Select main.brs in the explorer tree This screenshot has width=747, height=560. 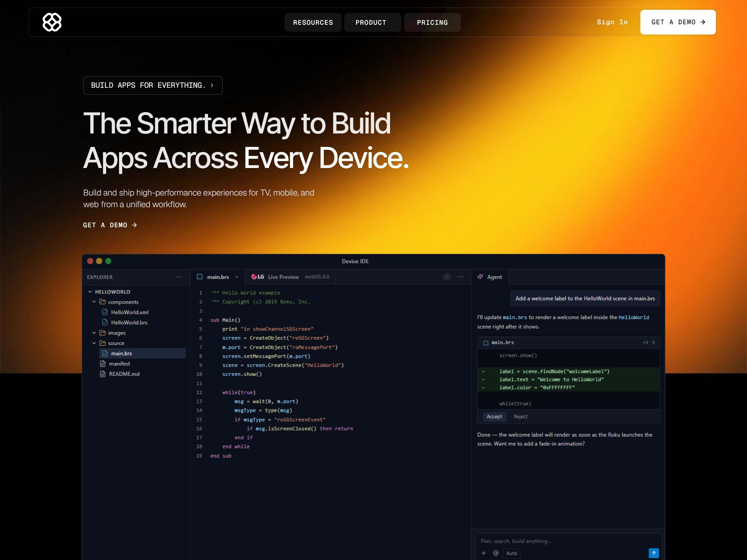(x=142, y=353)
